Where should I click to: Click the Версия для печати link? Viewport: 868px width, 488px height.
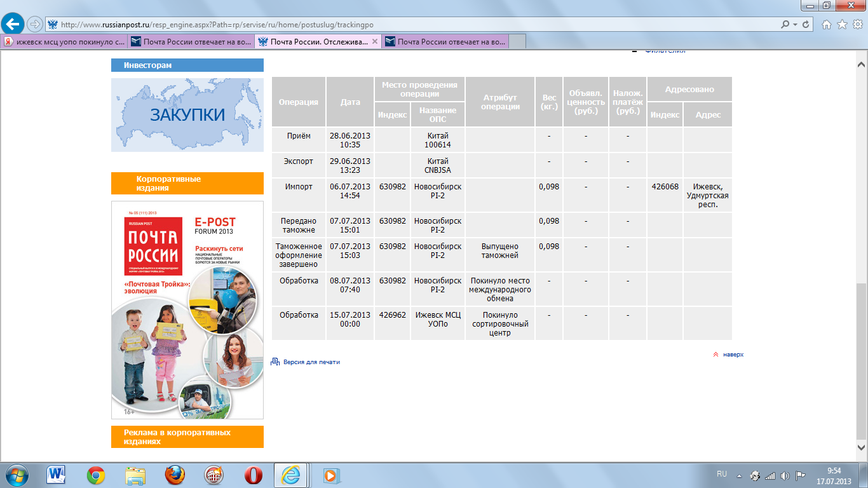pyautogui.click(x=311, y=362)
